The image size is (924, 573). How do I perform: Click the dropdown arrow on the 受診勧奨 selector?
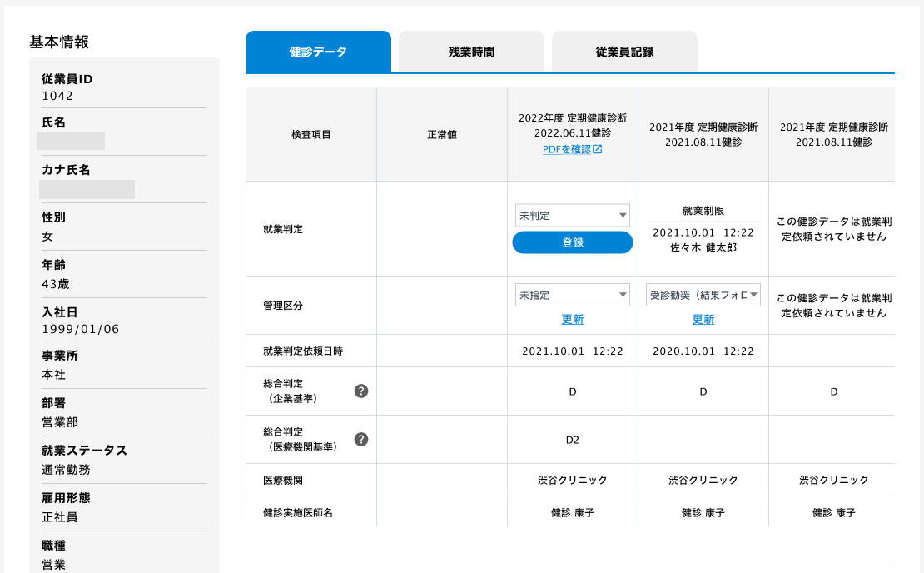pyautogui.click(x=753, y=294)
